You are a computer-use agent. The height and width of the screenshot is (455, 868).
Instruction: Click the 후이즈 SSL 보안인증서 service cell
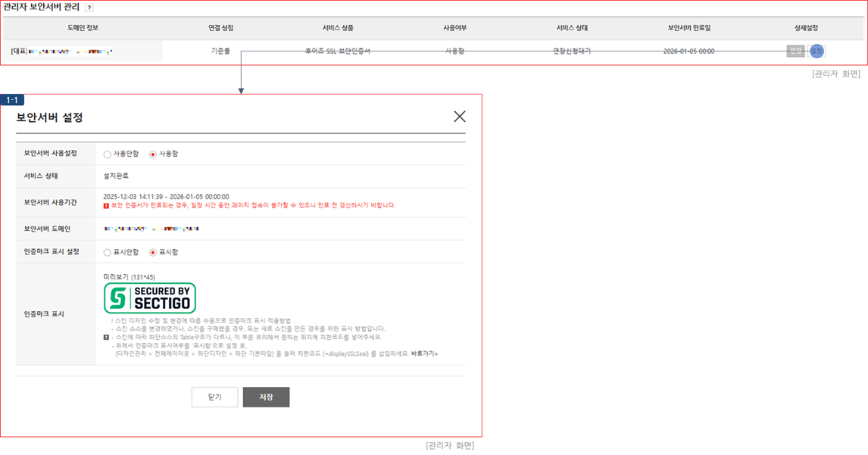pos(337,51)
